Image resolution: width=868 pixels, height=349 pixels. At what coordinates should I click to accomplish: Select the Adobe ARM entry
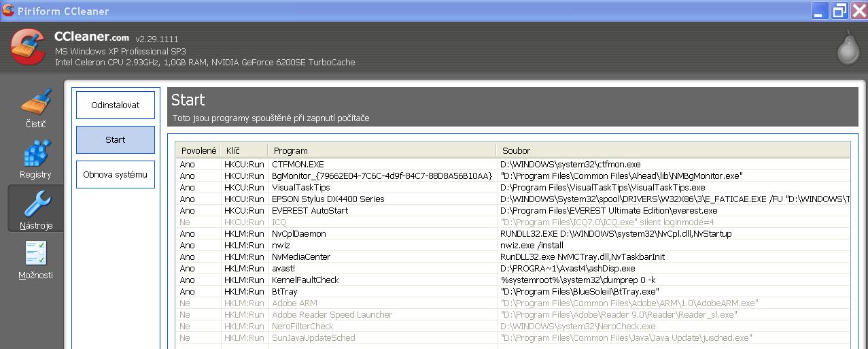(513, 303)
